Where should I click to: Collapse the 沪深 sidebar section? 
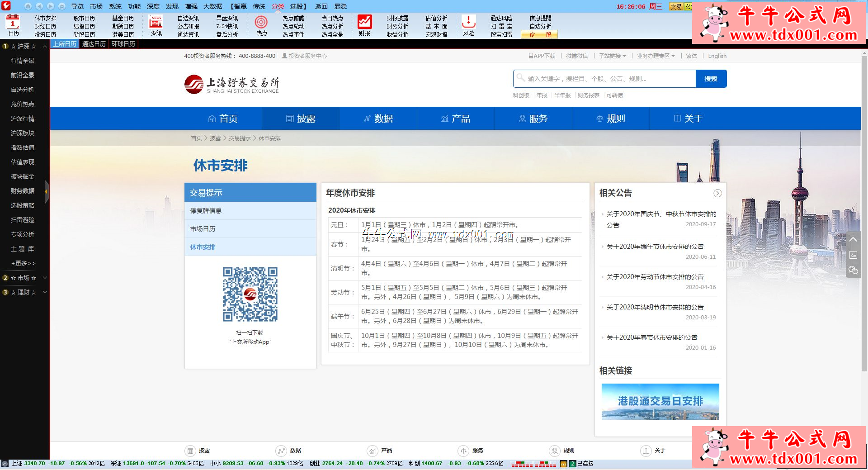click(x=45, y=46)
